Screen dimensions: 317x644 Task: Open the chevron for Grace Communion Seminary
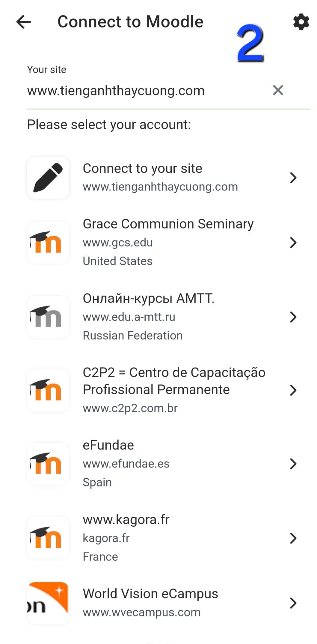[293, 242]
